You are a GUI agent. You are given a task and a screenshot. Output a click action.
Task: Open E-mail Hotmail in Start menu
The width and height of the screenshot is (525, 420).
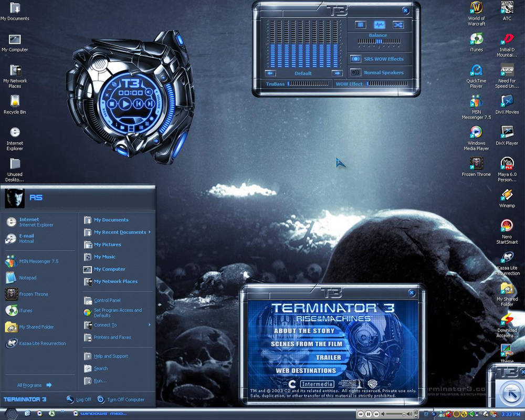click(39, 238)
